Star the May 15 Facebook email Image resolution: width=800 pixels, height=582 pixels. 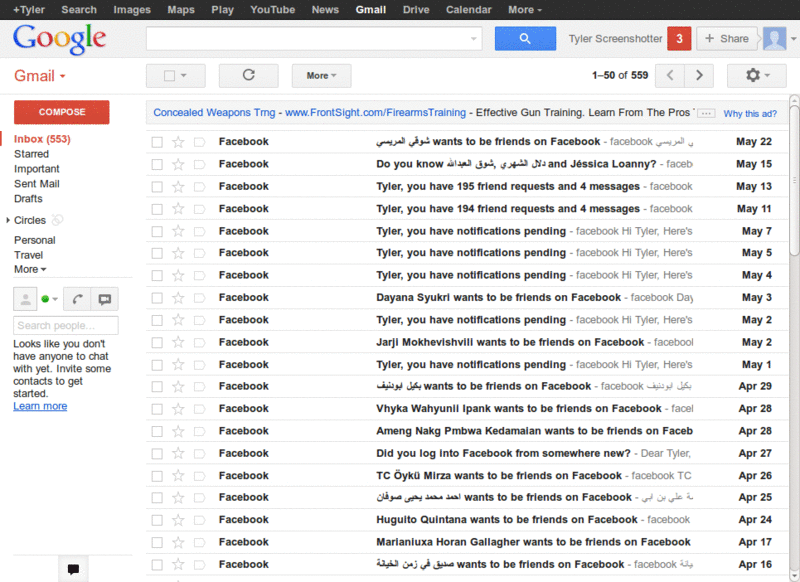pos(178,164)
